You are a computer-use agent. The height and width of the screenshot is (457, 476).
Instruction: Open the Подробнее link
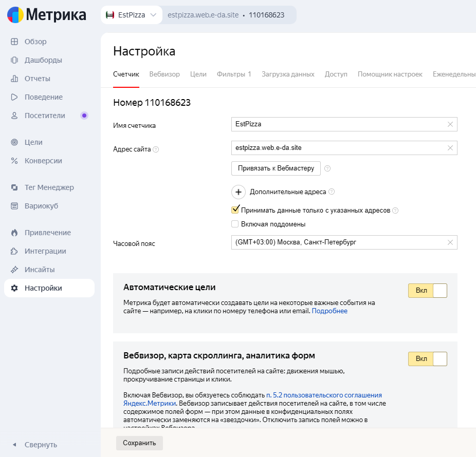tap(329, 311)
